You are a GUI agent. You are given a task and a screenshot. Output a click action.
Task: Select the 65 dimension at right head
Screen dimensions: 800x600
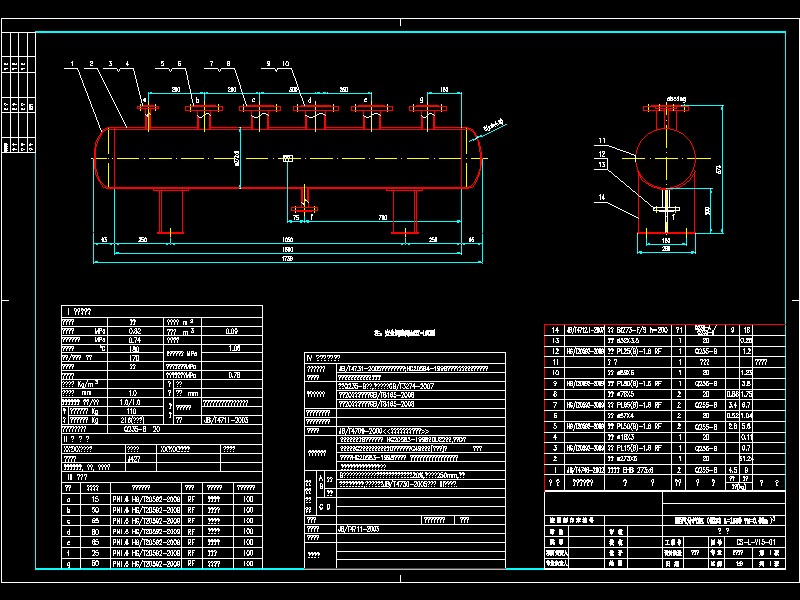click(x=471, y=239)
